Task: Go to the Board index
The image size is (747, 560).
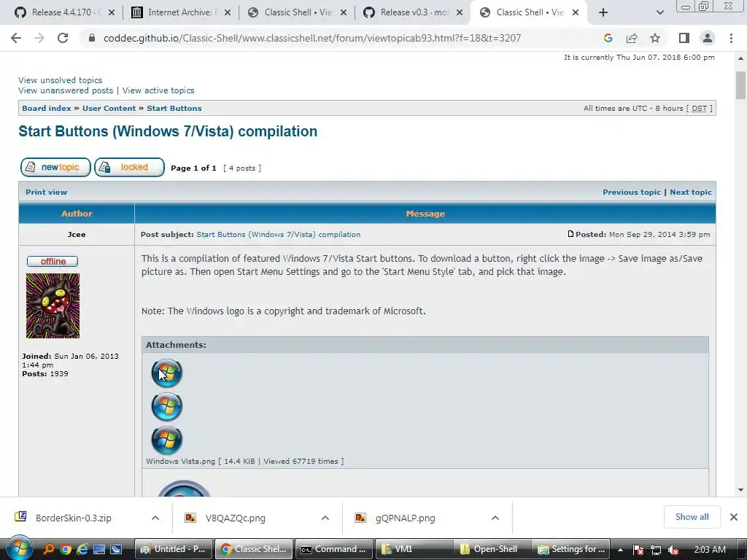Action: tap(46, 108)
